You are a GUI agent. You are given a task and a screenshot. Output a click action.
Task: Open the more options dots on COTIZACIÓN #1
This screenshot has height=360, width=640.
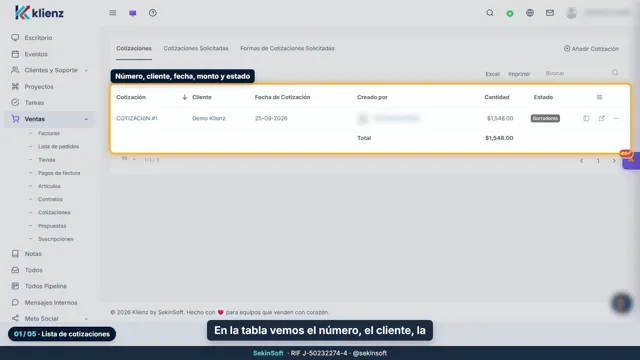coord(616,118)
